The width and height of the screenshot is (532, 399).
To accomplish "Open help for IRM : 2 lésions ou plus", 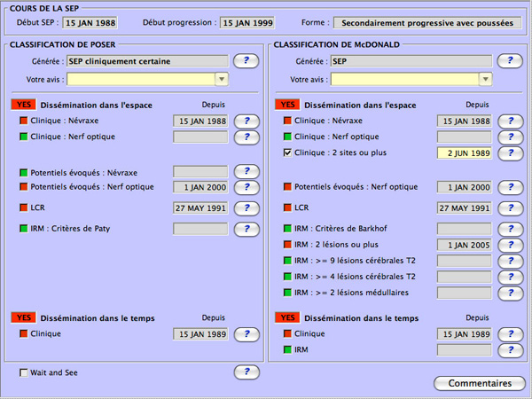I will point(511,245).
